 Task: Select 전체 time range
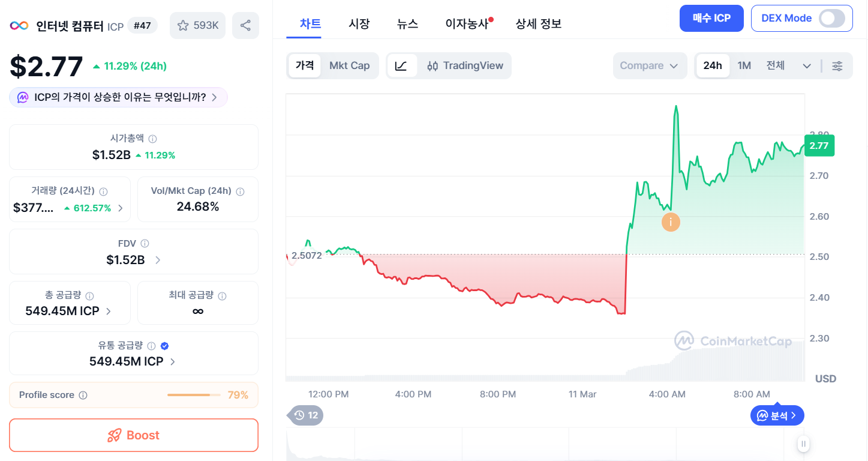coord(776,65)
